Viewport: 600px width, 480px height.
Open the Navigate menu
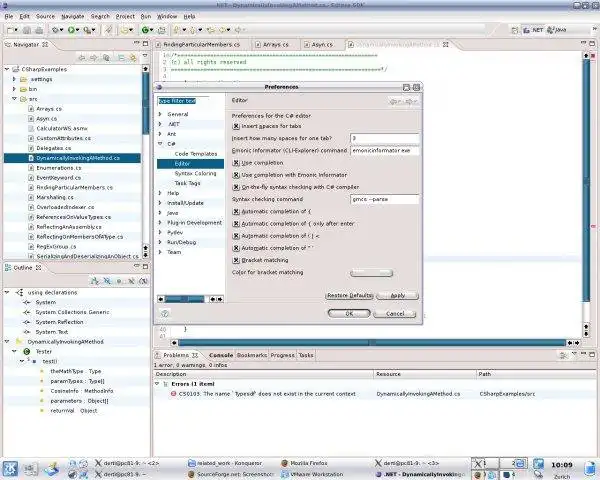73,16
